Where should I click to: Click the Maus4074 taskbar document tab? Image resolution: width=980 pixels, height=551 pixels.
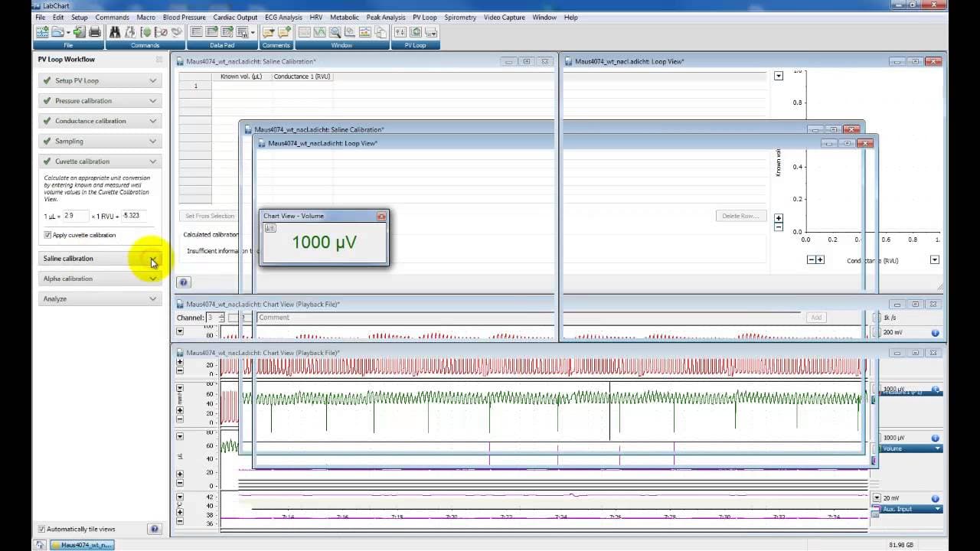coord(82,545)
